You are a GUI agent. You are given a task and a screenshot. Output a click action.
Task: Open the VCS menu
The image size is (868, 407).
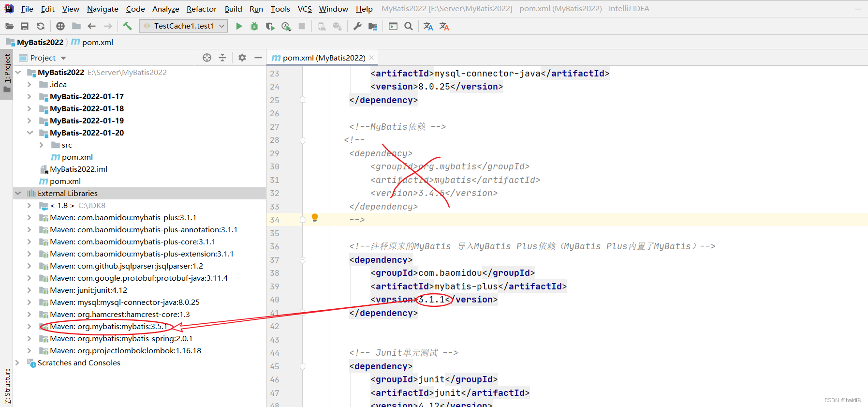305,9
